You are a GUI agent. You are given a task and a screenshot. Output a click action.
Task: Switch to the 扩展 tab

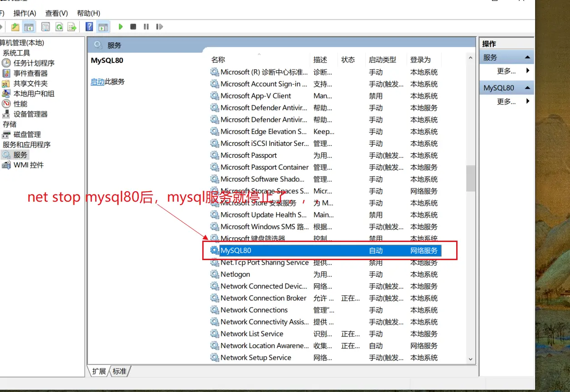(x=99, y=371)
